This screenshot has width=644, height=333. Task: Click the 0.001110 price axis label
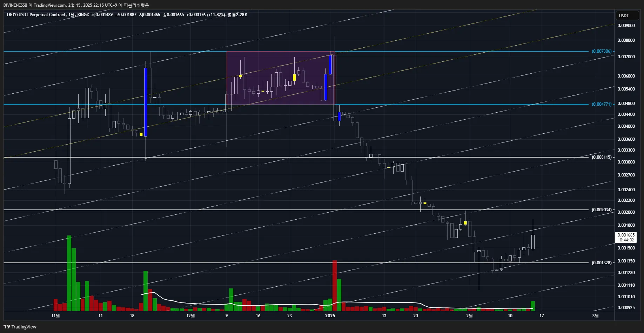626,285
